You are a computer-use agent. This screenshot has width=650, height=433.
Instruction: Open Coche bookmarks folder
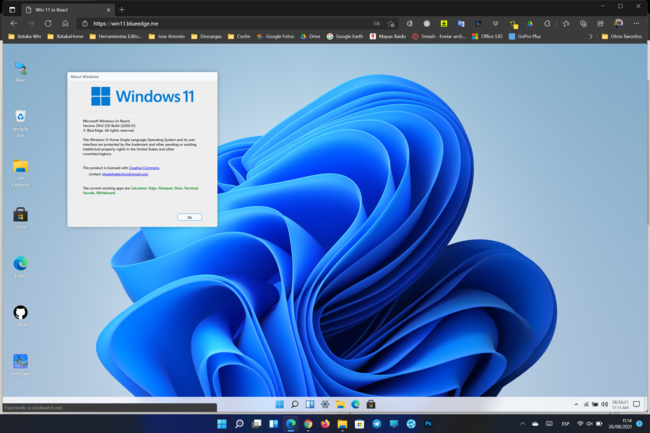pos(239,36)
